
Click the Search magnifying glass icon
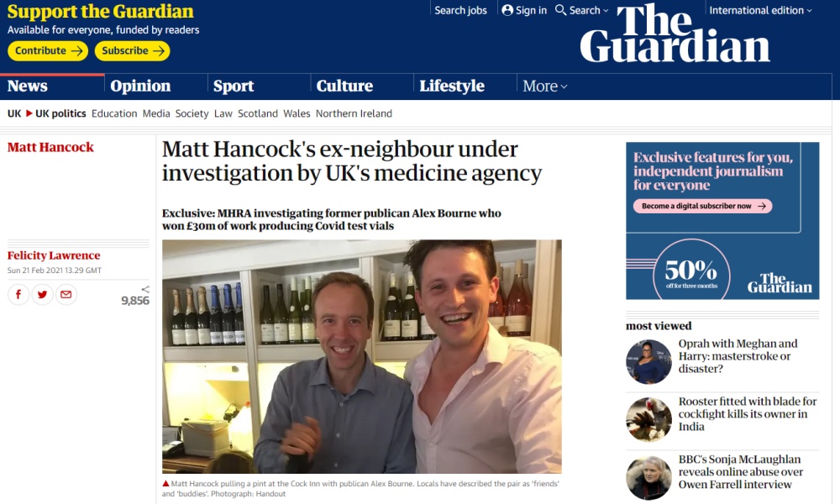560,10
